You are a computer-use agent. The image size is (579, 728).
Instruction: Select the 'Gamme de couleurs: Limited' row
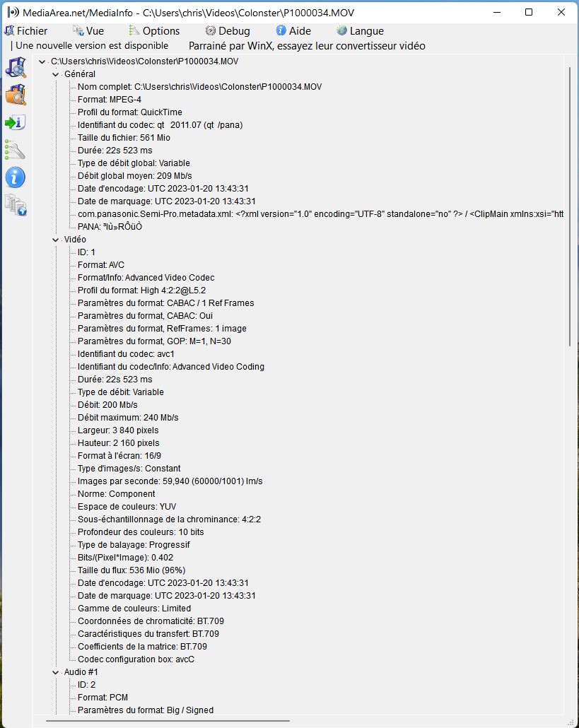click(x=134, y=609)
